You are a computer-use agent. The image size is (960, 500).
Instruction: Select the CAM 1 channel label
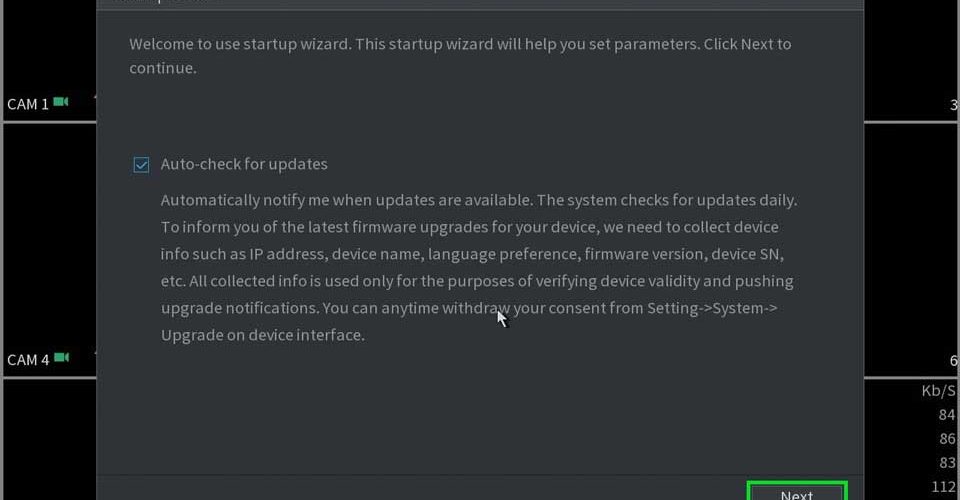point(28,104)
